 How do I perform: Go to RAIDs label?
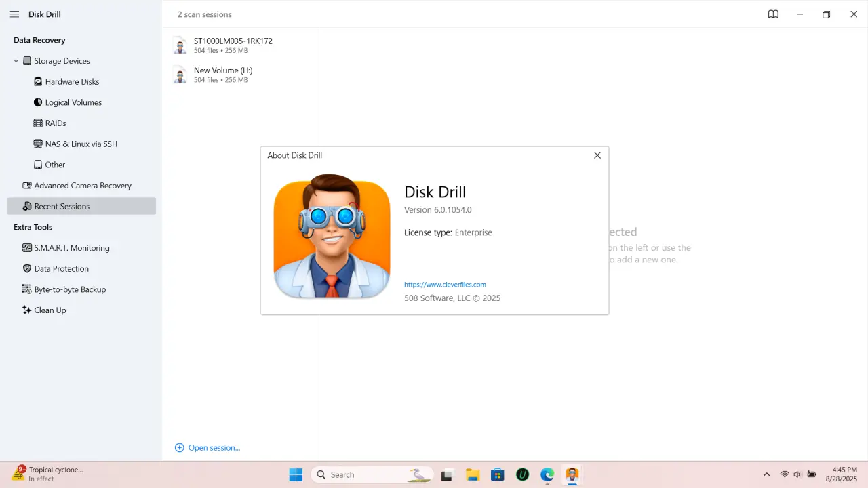point(56,123)
